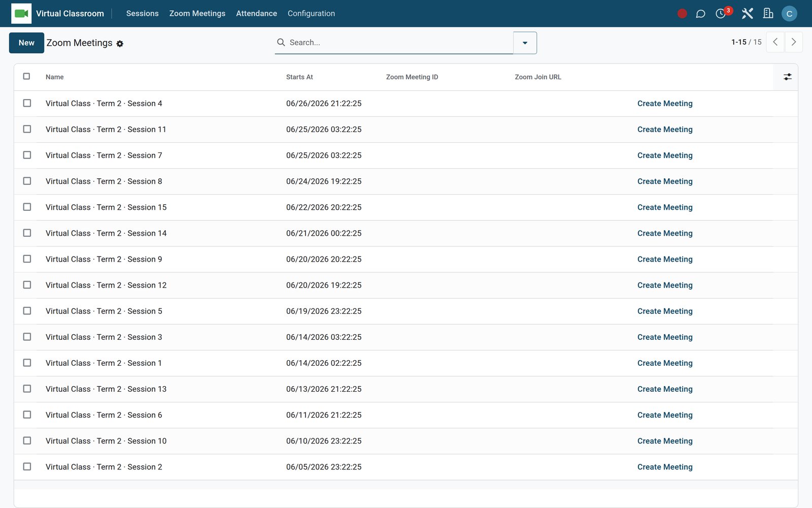Open the user avatar menu
Viewport: 812px width, 508px height.
click(x=789, y=14)
